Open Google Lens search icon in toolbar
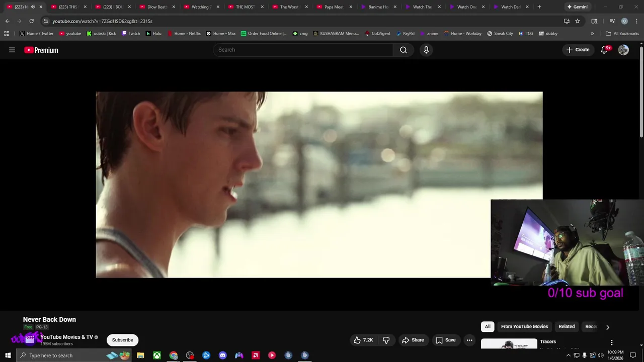 pos(594,21)
